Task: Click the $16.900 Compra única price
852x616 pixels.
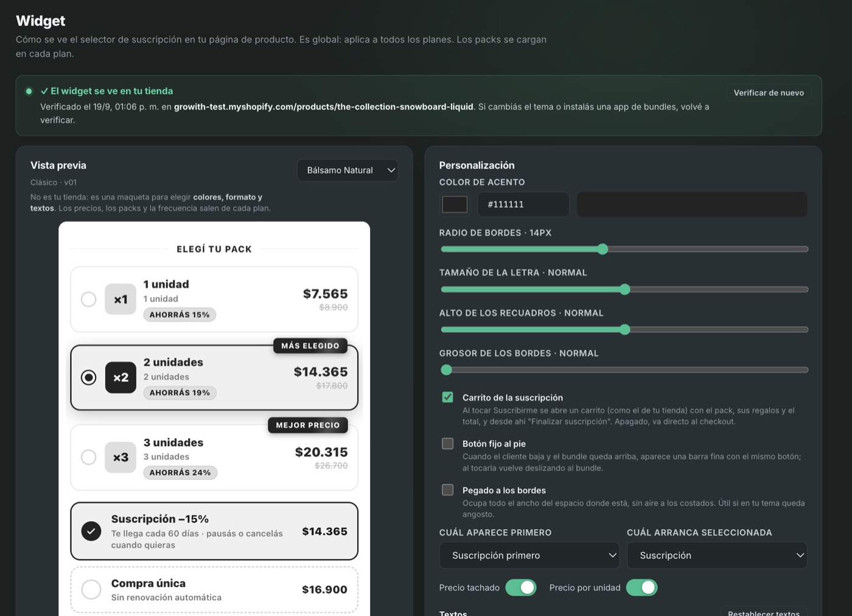Action: [324, 589]
